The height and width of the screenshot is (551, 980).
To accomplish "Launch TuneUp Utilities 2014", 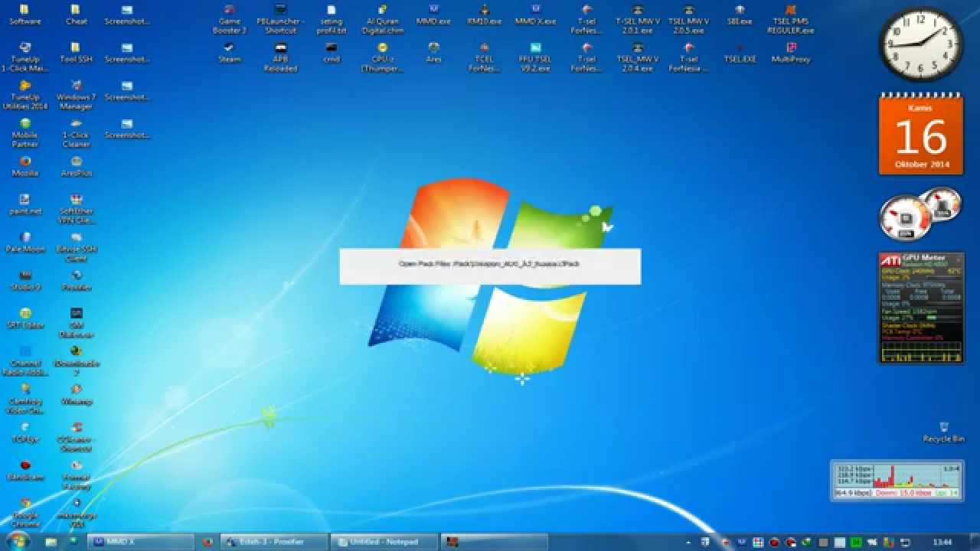I will (25, 95).
